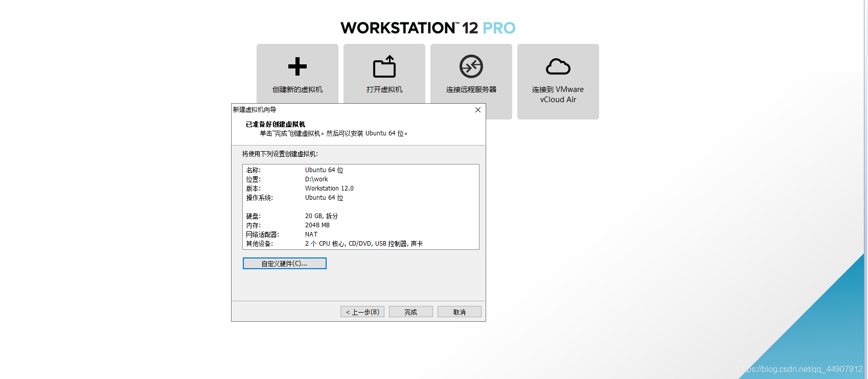This screenshot has width=868, height=379.
Task: Select the network adapter value NAT
Action: (x=311, y=234)
